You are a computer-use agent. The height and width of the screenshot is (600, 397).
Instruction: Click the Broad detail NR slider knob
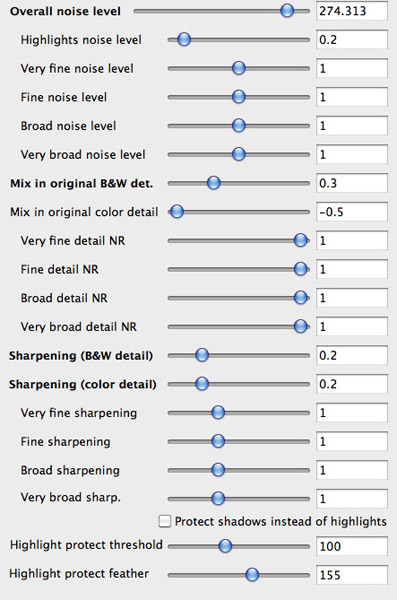[301, 298]
